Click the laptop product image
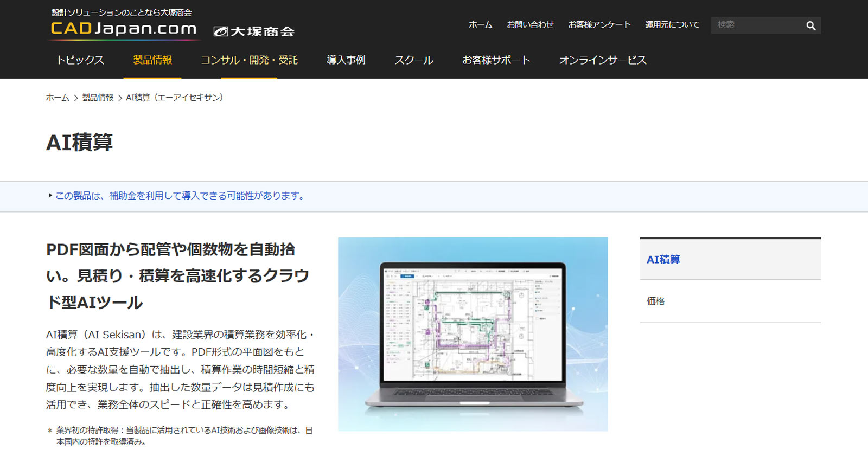Viewport: 868px width, 456px height. (473, 334)
